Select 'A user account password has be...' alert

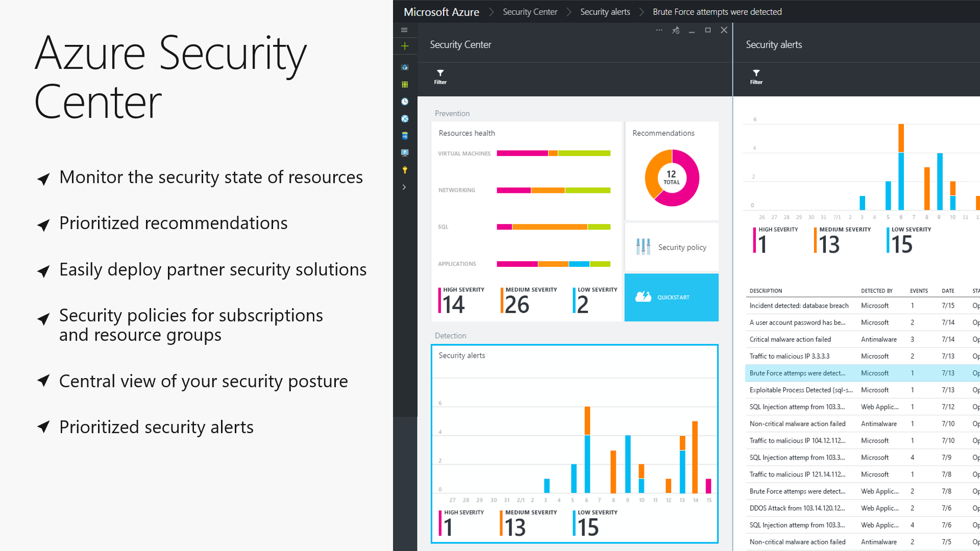pos(863,322)
